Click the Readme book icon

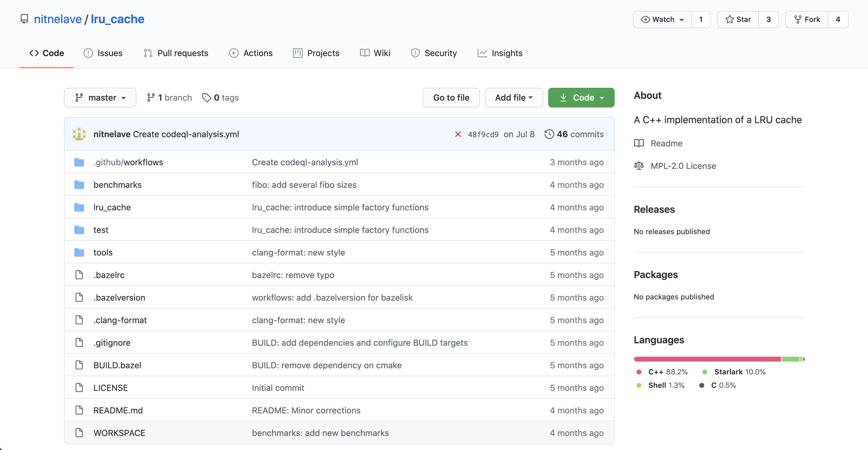pyautogui.click(x=639, y=143)
